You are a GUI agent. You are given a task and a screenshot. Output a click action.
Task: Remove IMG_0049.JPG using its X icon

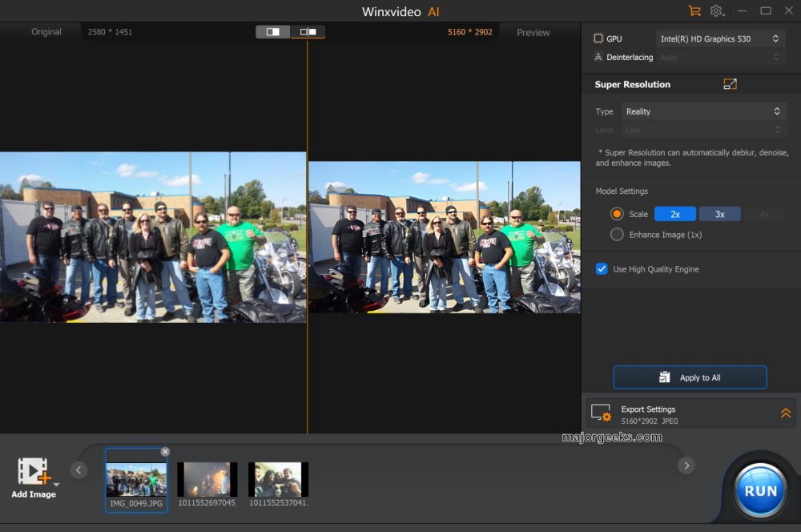(165, 452)
